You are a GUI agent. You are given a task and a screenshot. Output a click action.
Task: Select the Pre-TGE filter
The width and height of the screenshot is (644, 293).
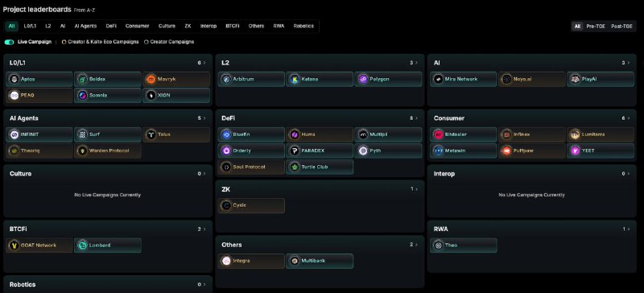pyautogui.click(x=596, y=27)
